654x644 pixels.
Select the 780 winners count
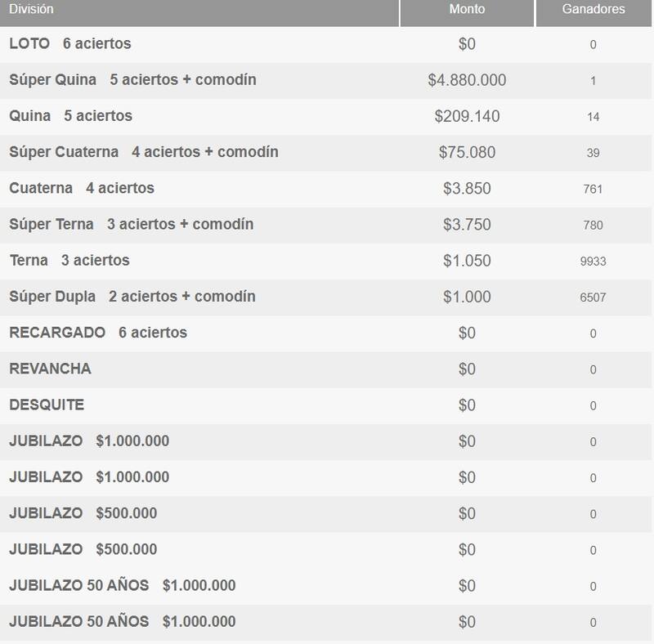click(594, 225)
